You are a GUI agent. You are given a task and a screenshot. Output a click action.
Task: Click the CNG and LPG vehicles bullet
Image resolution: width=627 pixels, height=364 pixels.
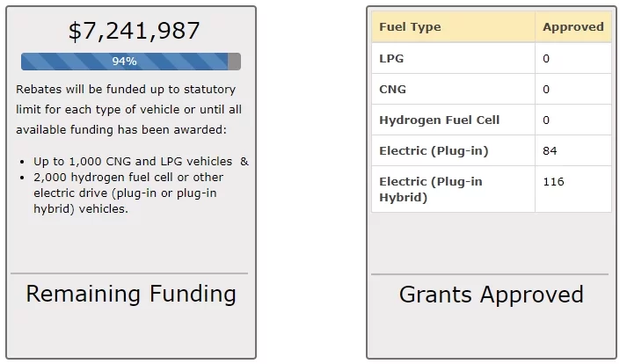pos(141,162)
